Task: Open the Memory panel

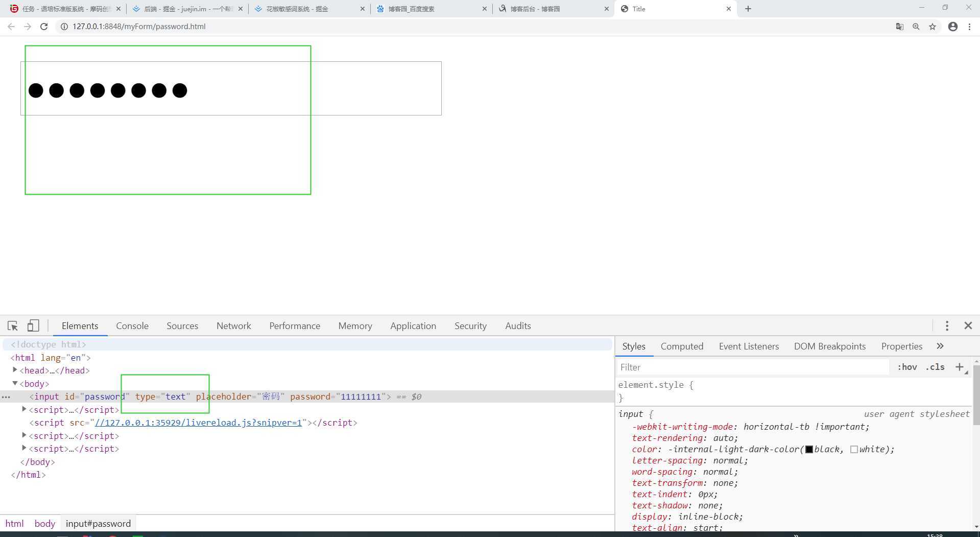Action: tap(355, 326)
